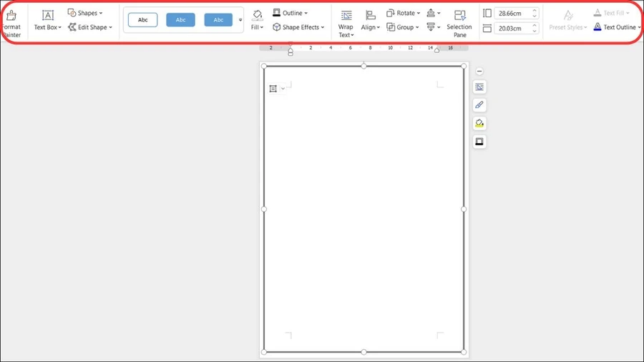
Task: Expand the chevron beside layout anchor icon
Action: coord(283,89)
